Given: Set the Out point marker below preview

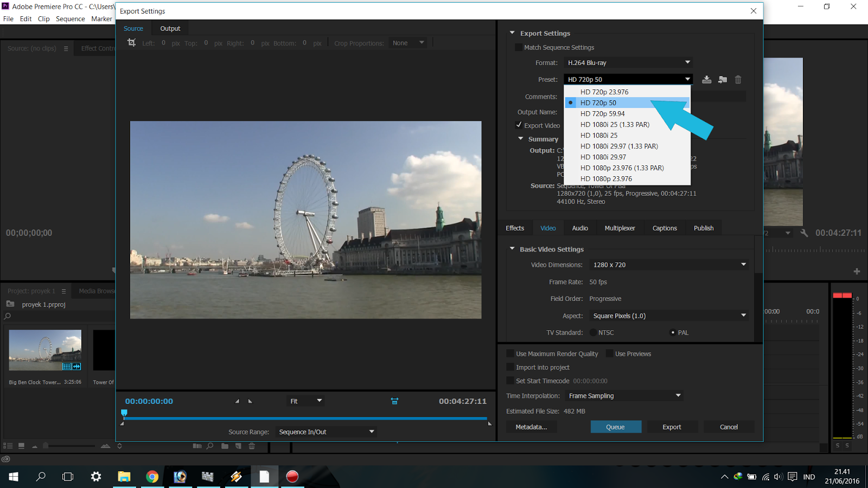Looking at the screenshot, I should click(x=250, y=401).
